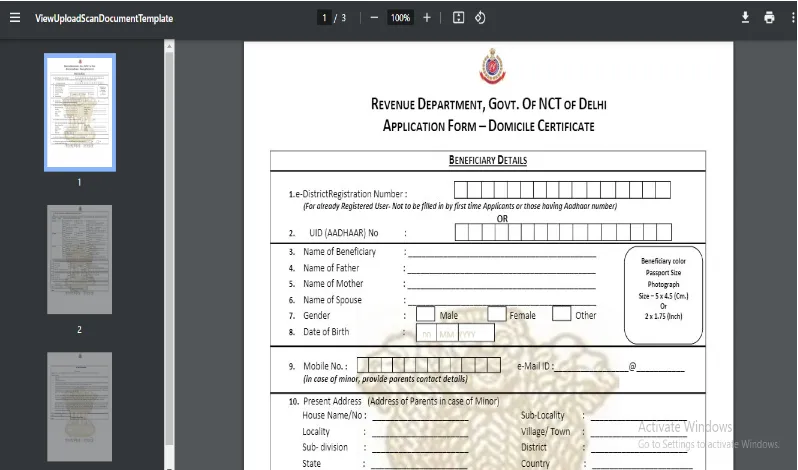Click the zoom in plus icon

427,18
